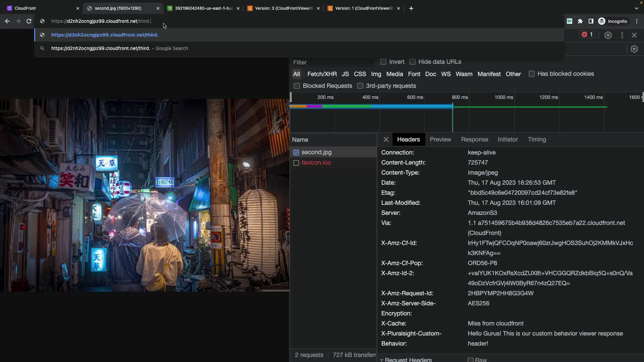Select the cloudfront third. URL suggestion
The image size is (644, 362).
pos(105,35)
